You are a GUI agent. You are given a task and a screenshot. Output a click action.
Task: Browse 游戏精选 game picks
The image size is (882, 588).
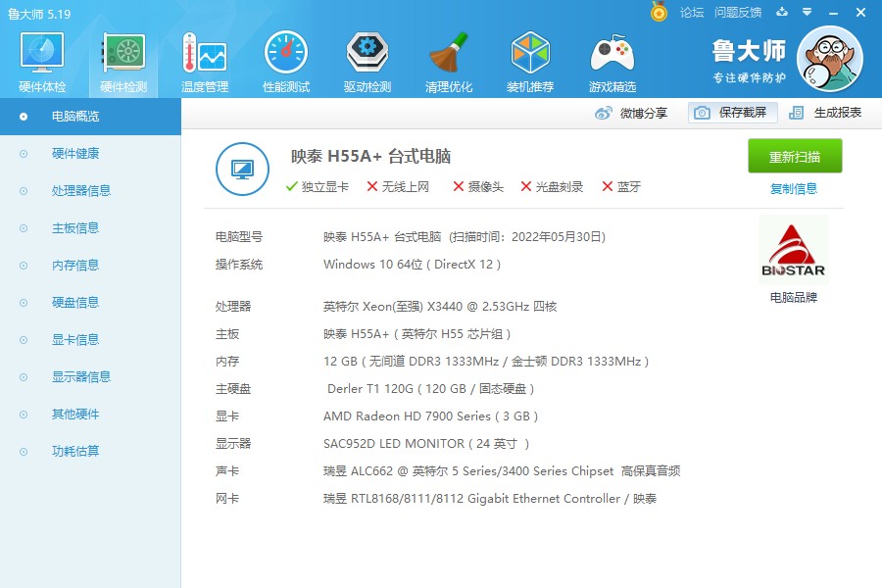(x=612, y=59)
